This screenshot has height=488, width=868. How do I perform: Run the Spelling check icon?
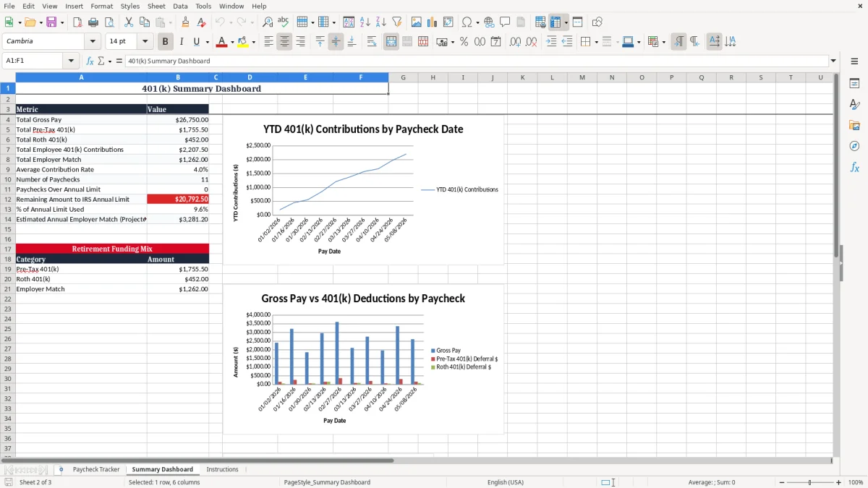[x=284, y=22]
